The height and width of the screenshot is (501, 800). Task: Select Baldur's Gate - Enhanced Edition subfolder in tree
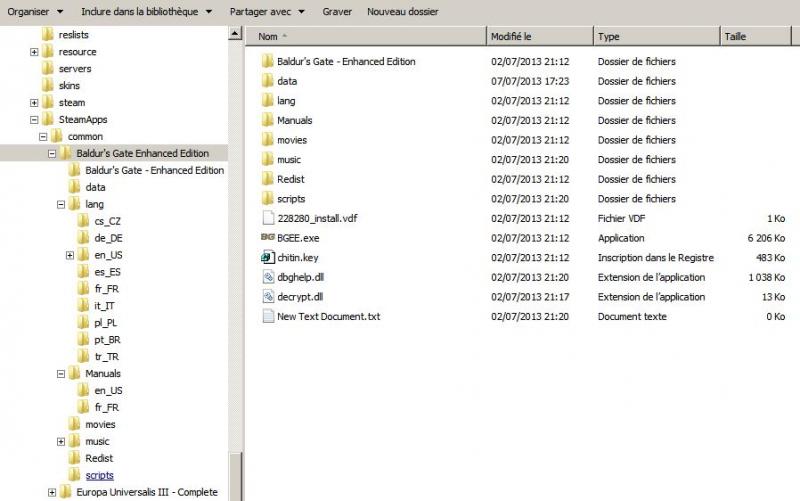[x=155, y=170]
